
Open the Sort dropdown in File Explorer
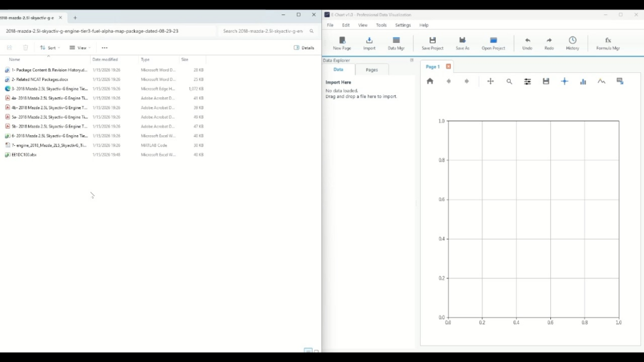point(50,48)
